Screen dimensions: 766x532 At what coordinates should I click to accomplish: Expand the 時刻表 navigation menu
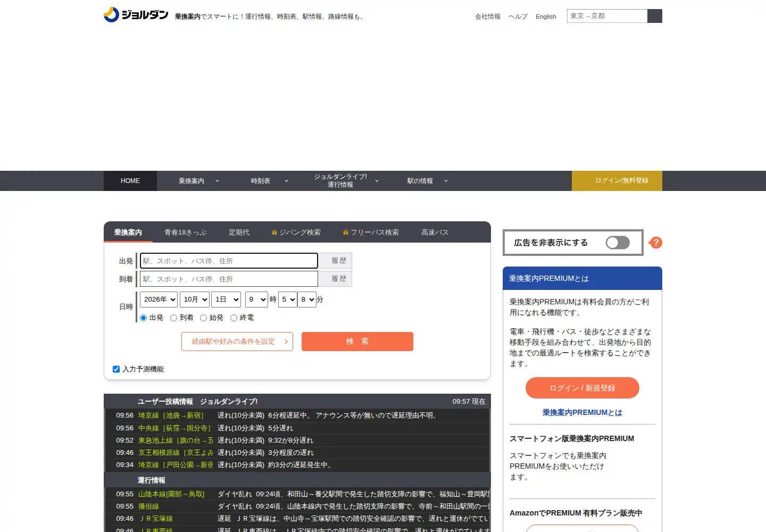(x=269, y=181)
